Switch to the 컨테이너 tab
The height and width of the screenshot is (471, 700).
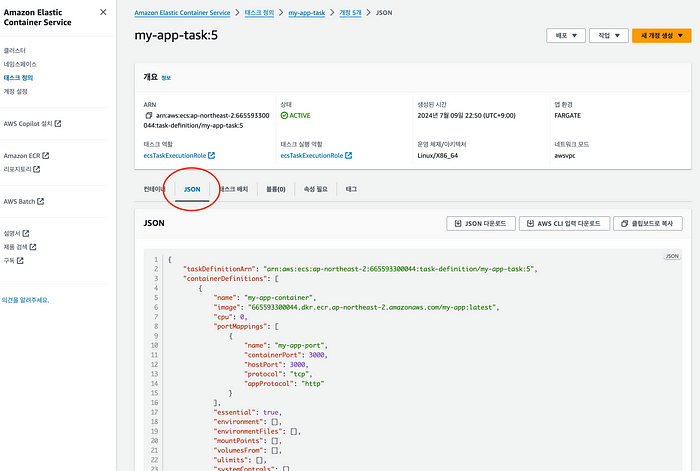click(x=154, y=189)
